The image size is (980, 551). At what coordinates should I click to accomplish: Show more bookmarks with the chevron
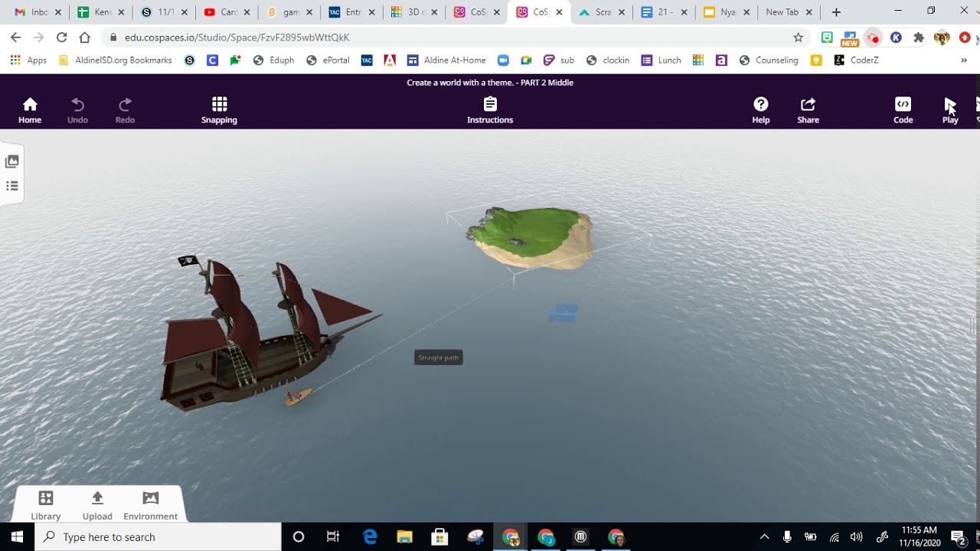pyautogui.click(x=964, y=60)
